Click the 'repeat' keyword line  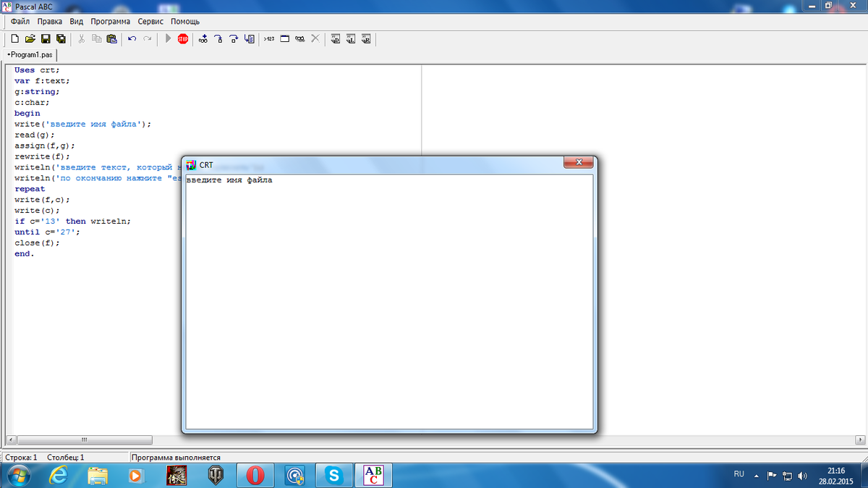pos(30,189)
